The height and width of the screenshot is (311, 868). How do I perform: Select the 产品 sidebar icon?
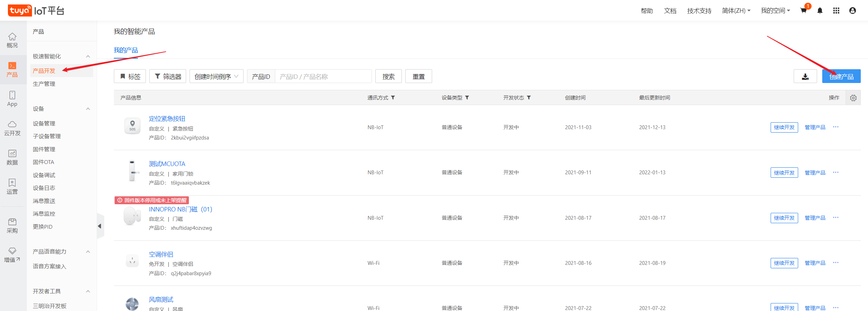pos(12,70)
